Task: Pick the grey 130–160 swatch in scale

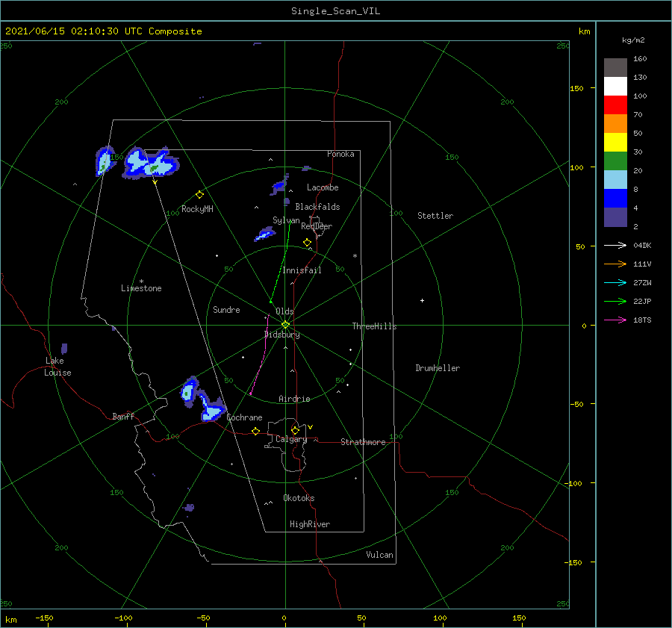Action: tap(615, 67)
